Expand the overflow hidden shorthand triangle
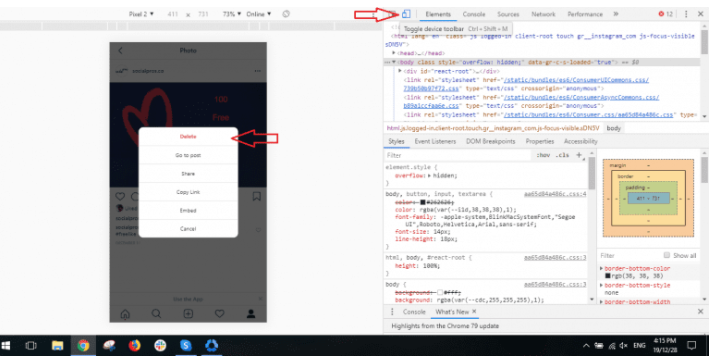 pyautogui.click(x=429, y=175)
